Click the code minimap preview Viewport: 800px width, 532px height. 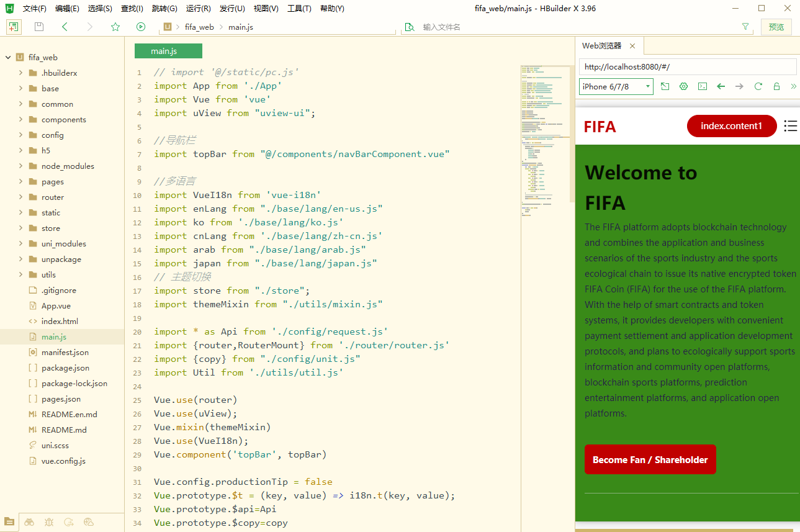545,140
